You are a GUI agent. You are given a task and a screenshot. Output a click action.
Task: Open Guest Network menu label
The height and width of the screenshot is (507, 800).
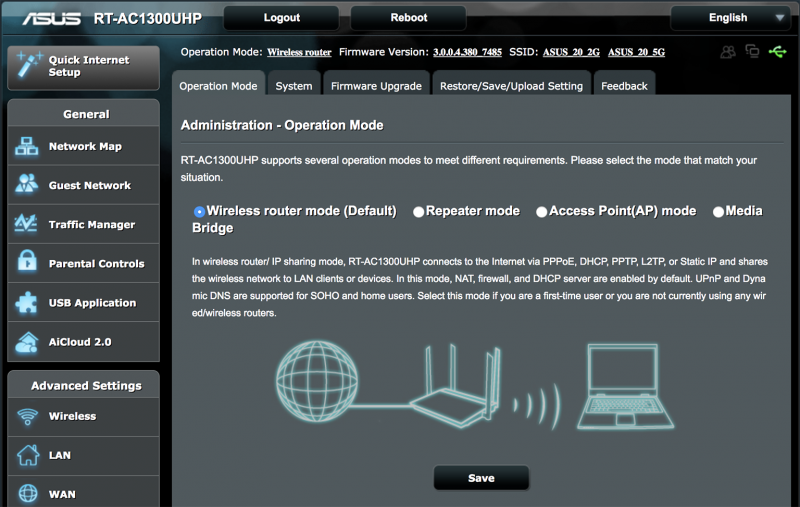(90, 185)
